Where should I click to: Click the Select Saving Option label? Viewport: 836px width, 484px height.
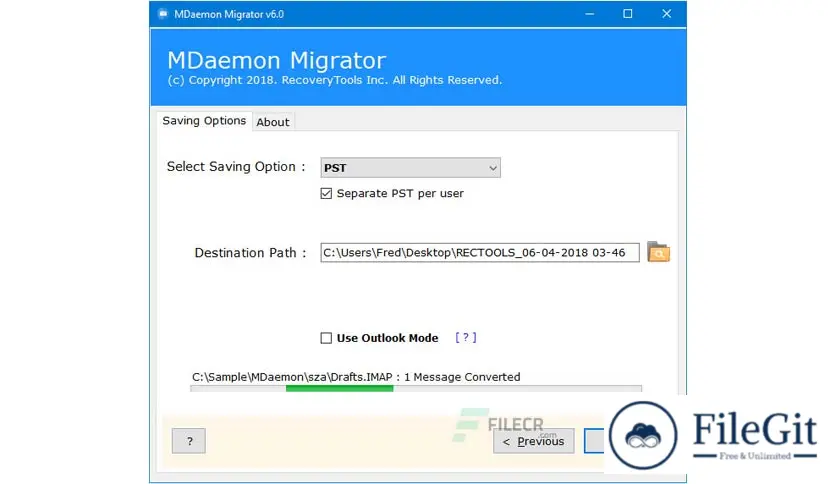point(236,167)
